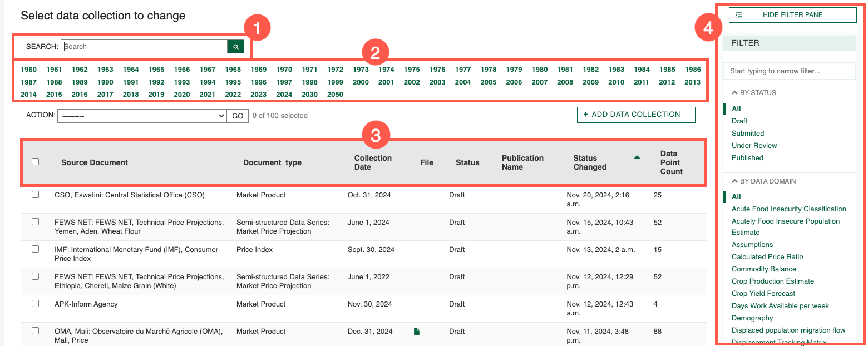Check the APK-Inform Agency row checkbox

pos(36,304)
